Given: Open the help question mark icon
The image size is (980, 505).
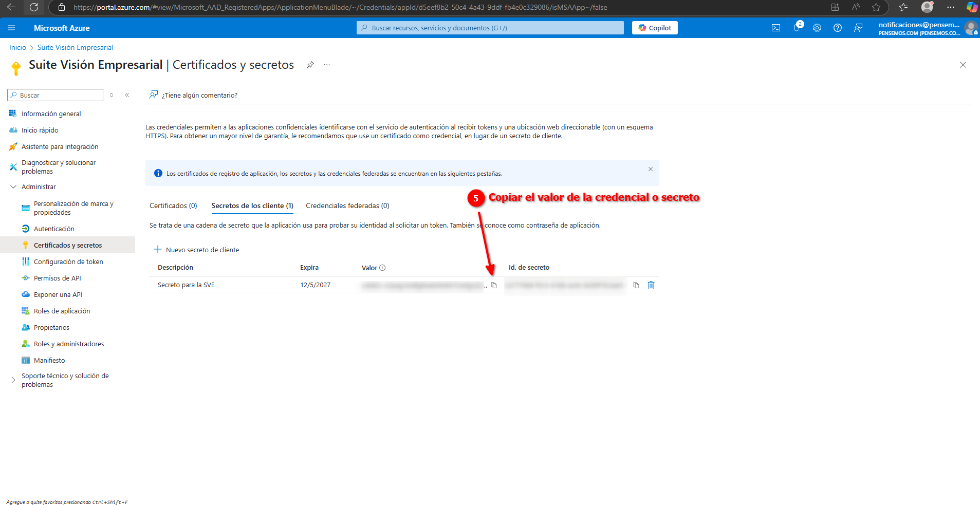Looking at the screenshot, I should (838, 28).
